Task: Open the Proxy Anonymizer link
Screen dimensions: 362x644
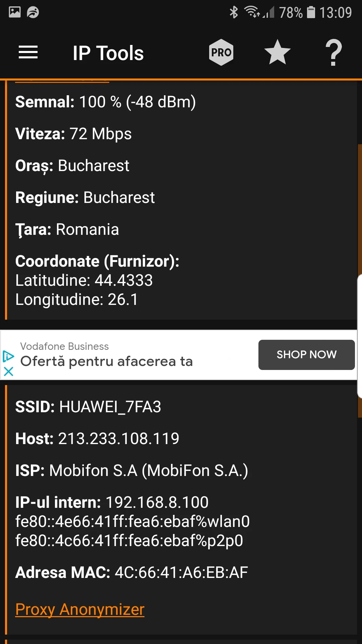Action: 80,609
